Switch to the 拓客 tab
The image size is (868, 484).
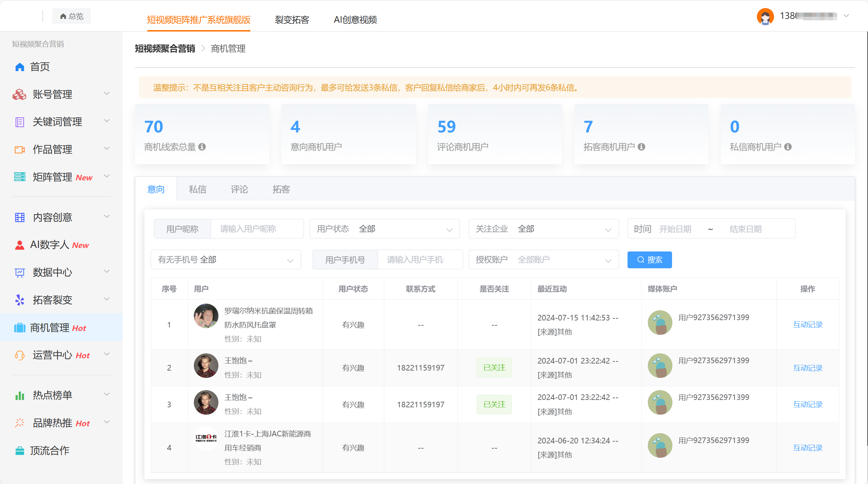tap(281, 189)
